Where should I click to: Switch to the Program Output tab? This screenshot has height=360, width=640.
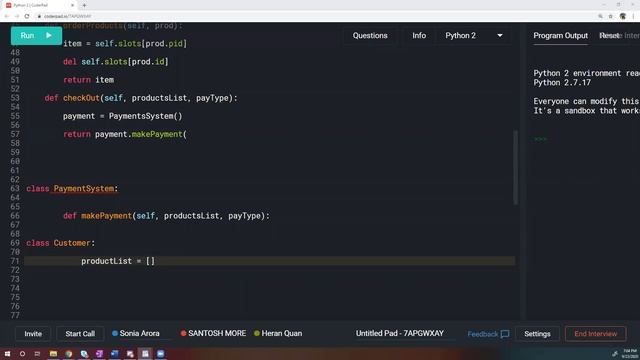(x=560, y=36)
